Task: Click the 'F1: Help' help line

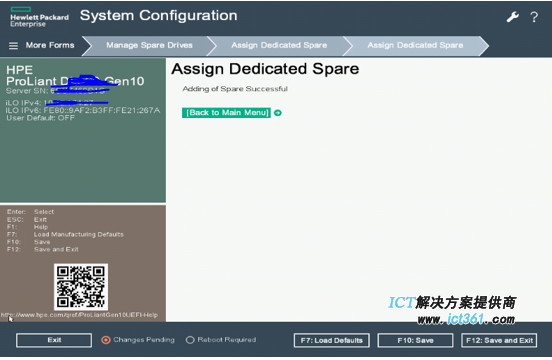Action: pos(27,227)
